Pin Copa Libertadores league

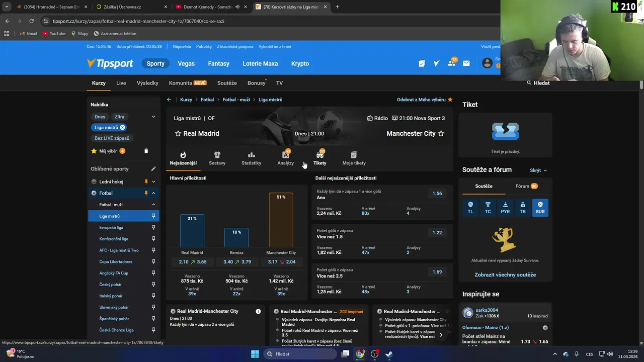pyautogui.click(x=153, y=262)
